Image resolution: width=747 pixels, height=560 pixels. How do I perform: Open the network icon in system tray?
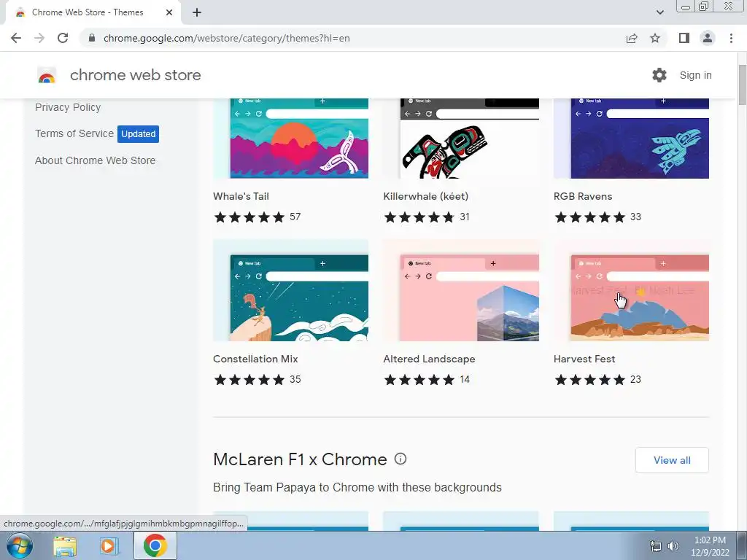pyautogui.click(x=656, y=546)
